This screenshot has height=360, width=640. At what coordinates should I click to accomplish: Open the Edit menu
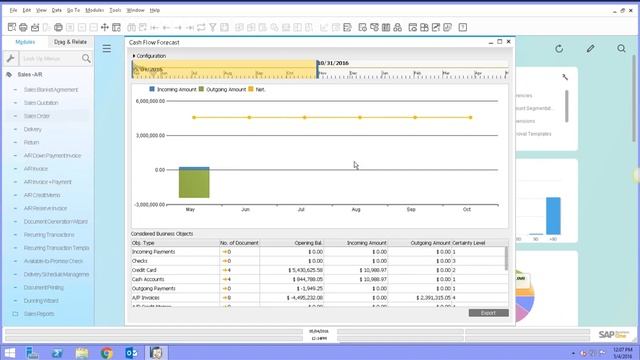tap(27, 10)
